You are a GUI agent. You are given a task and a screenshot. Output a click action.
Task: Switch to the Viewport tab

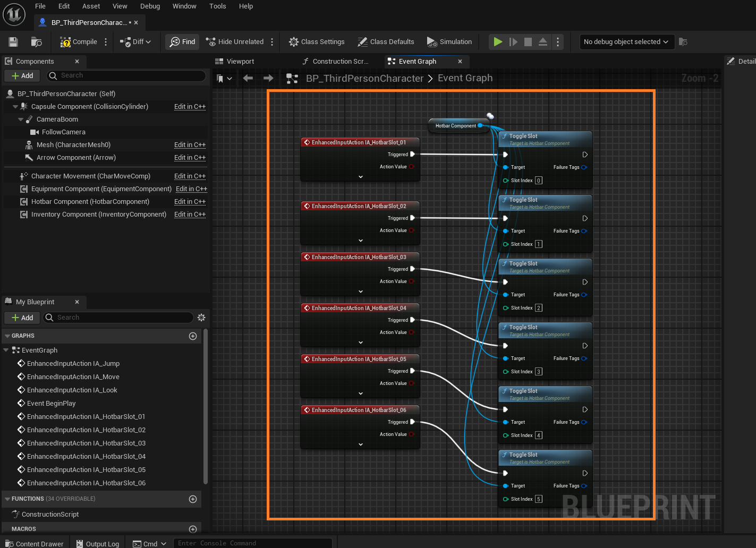[x=235, y=62]
